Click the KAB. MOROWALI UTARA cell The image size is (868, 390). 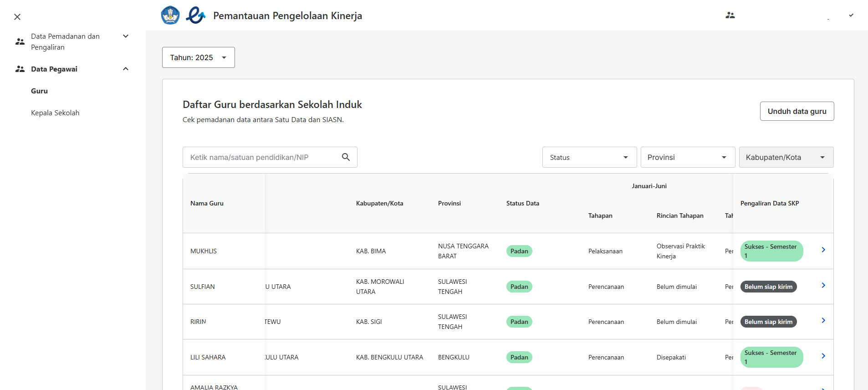pos(380,287)
